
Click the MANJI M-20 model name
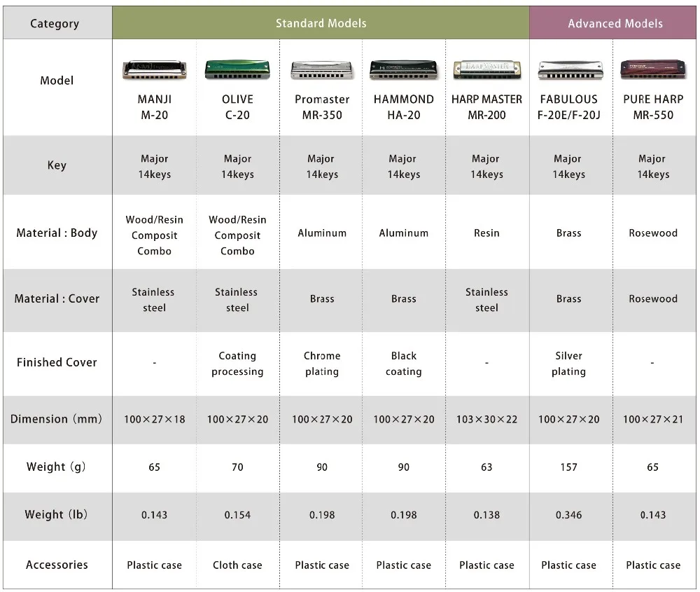[155, 106]
